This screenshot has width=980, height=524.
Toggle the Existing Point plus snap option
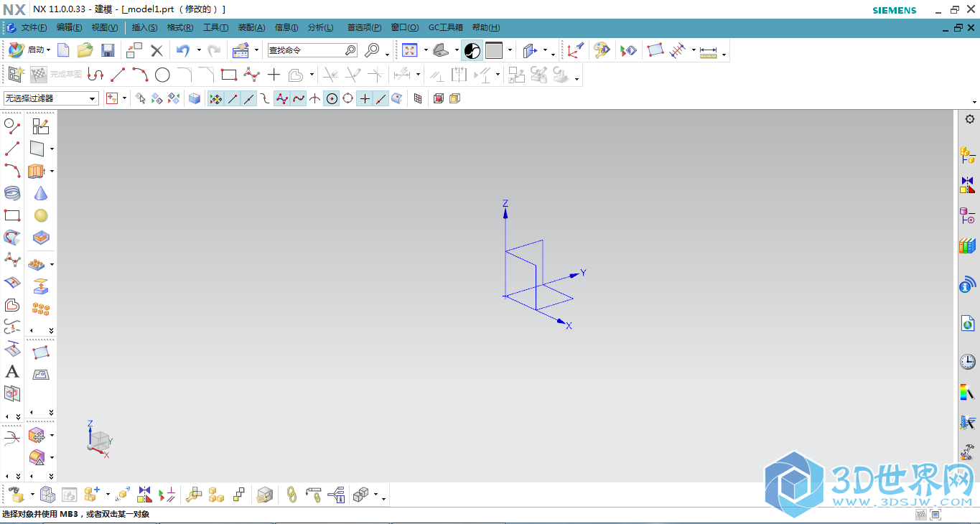(365, 98)
